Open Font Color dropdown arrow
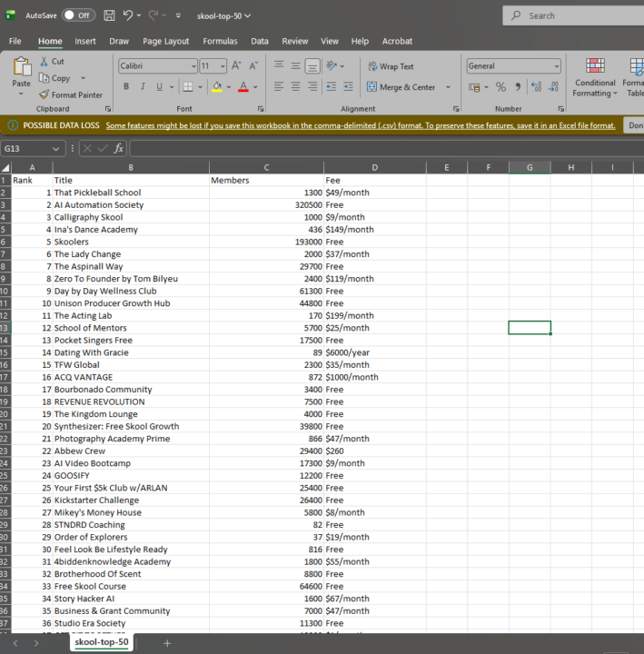The width and height of the screenshot is (644, 654). [x=255, y=87]
